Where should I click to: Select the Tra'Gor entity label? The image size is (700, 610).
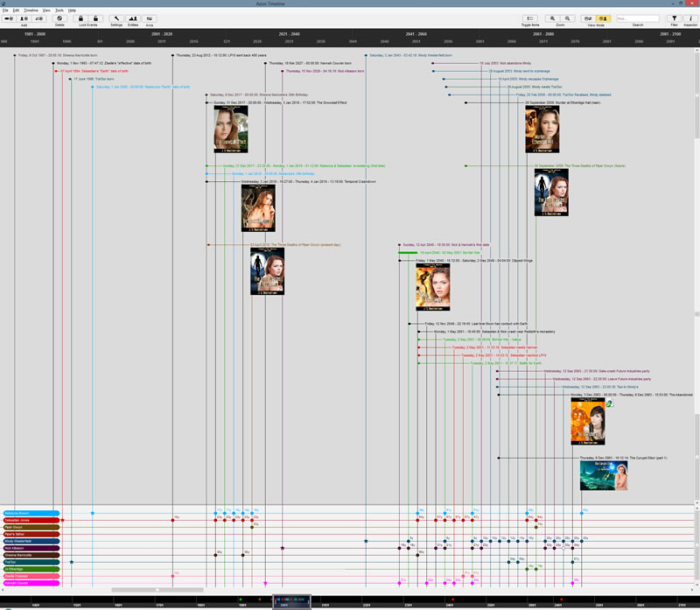tap(31, 562)
